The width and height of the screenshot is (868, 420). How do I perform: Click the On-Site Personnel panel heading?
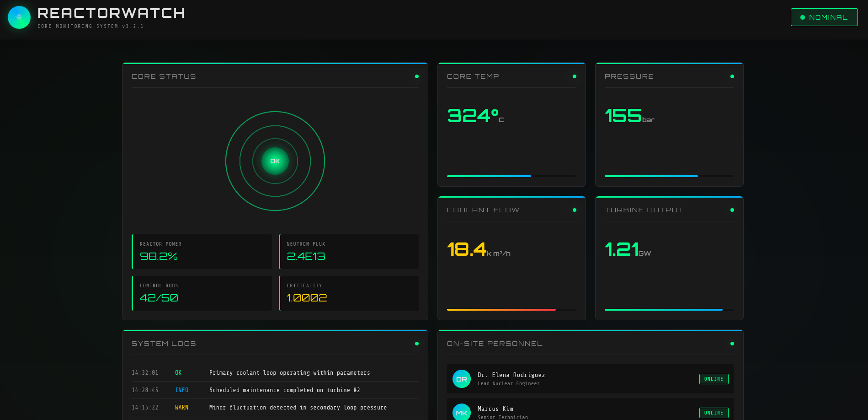tap(495, 344)
